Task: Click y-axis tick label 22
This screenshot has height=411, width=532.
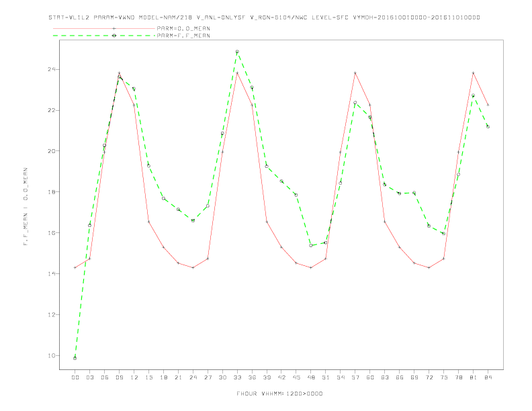Action: (x=52, y=110)
